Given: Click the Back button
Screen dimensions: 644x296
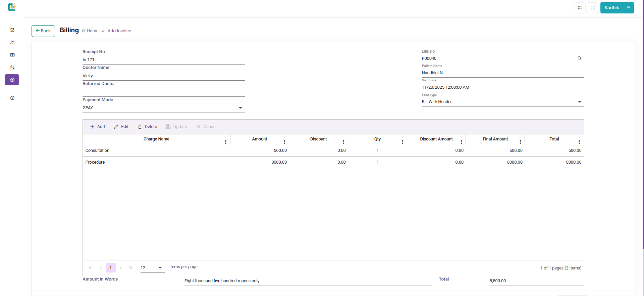Looking at the screenshot, I should click(43, 31).
